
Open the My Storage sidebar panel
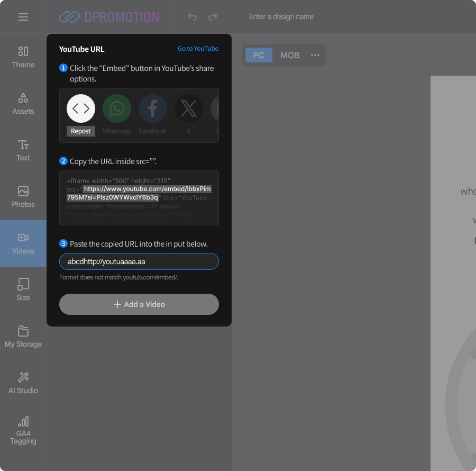[23, 336]
